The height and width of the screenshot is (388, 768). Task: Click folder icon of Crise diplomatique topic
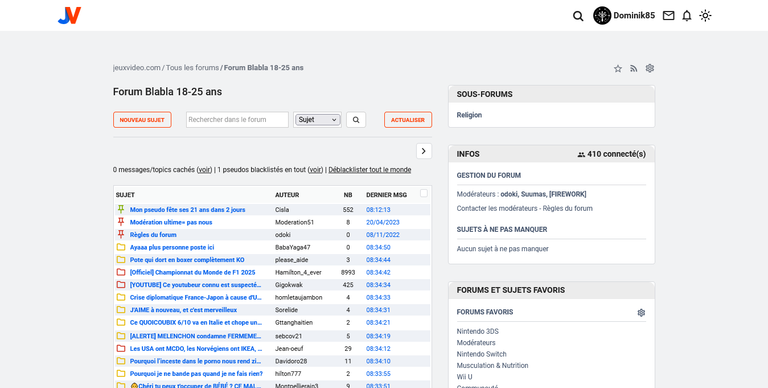pyautogui.click(x=121, y=297)
